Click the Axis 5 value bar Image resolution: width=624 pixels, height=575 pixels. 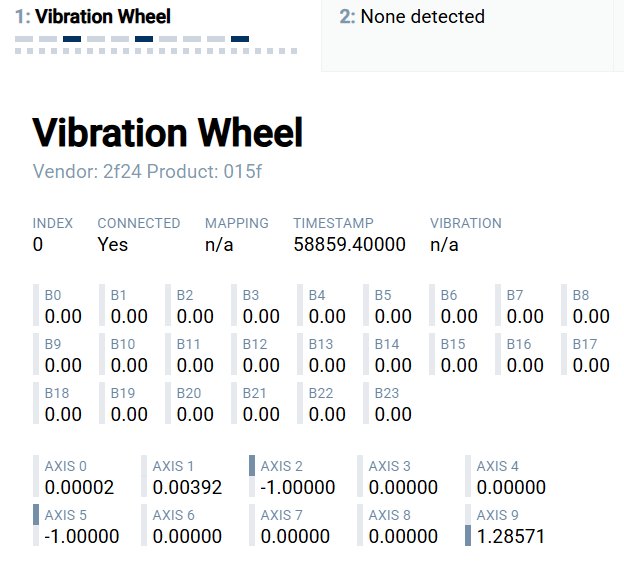(x=36, y=515)
